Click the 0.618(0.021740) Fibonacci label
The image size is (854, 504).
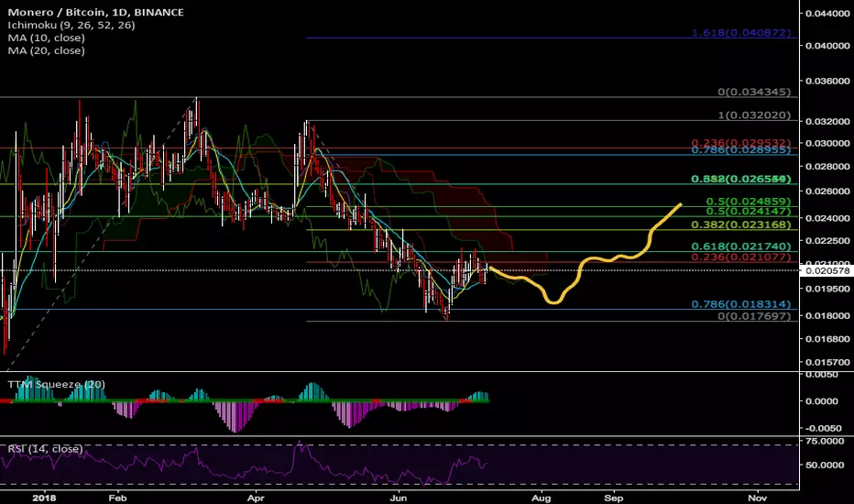click(740, 247)
